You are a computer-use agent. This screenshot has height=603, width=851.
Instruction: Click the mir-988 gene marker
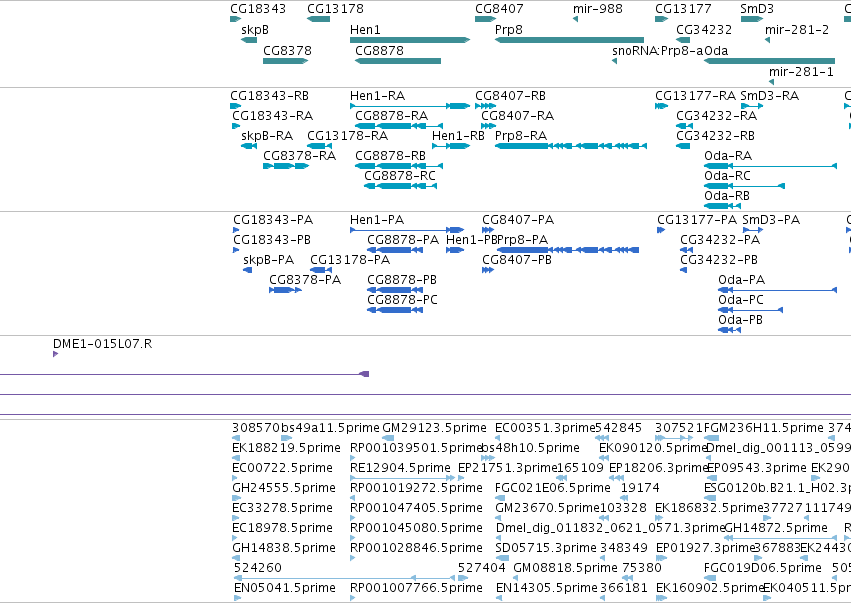575,19
